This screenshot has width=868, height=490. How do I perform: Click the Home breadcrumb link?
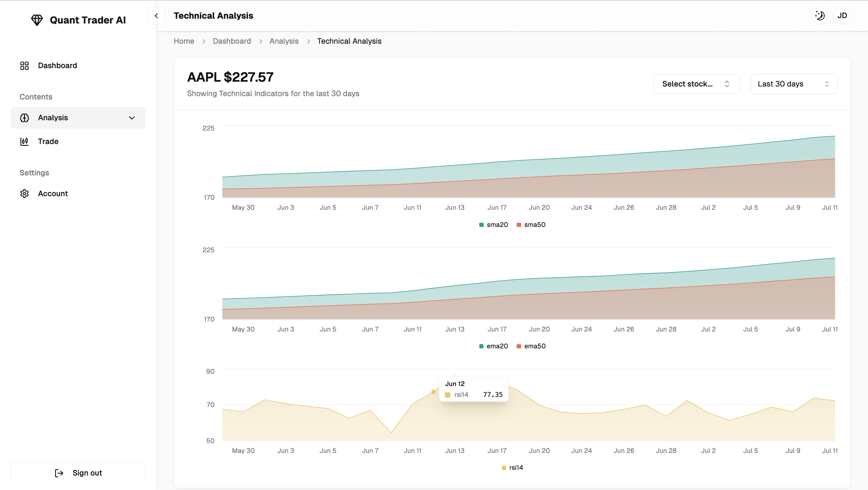[x=184, y=41]
